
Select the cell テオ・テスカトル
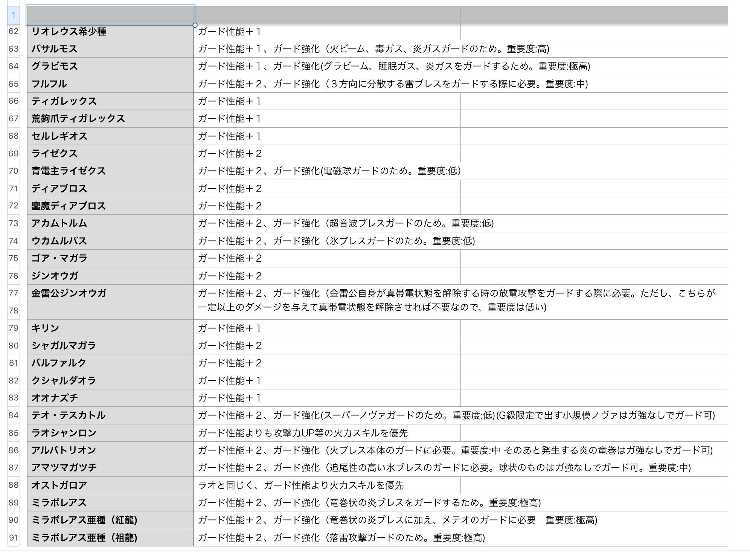110,415
